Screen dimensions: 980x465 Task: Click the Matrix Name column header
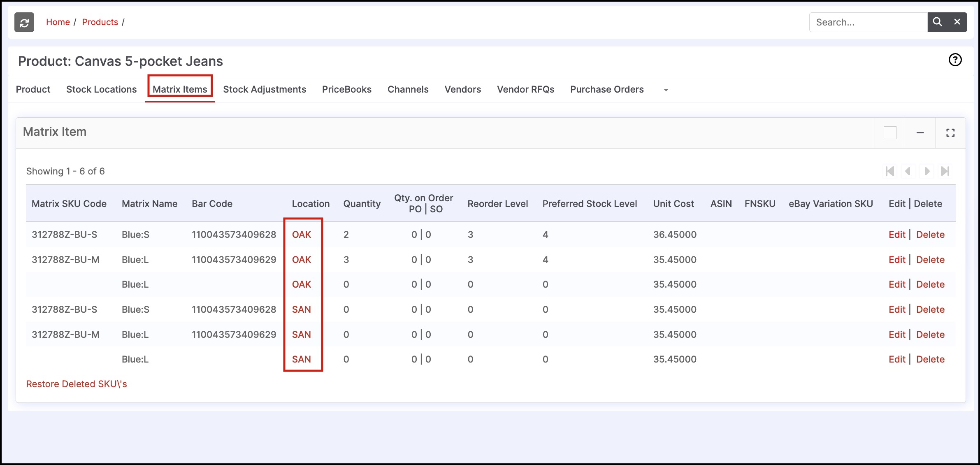pyautogui.click(x=150, y=204)
